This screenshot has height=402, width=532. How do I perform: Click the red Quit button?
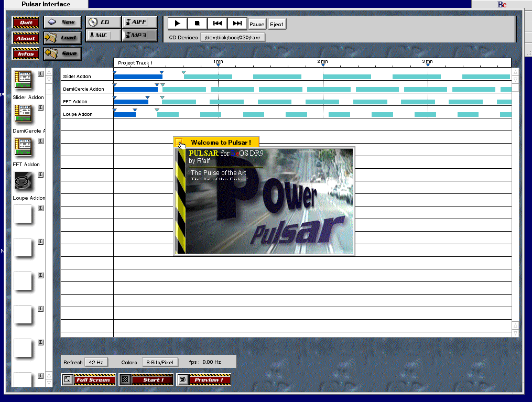click(26, 23)
